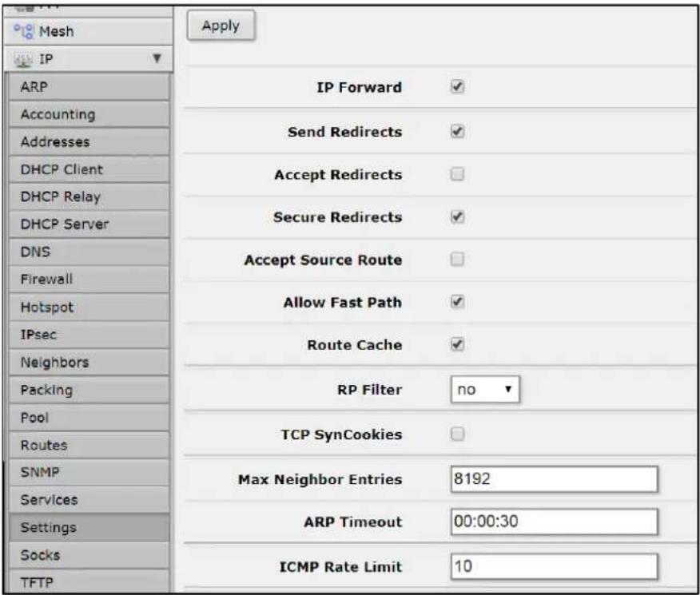Select the Settings menu entry
Viewport: 700px width, 595px height.
tap(89, 527)
